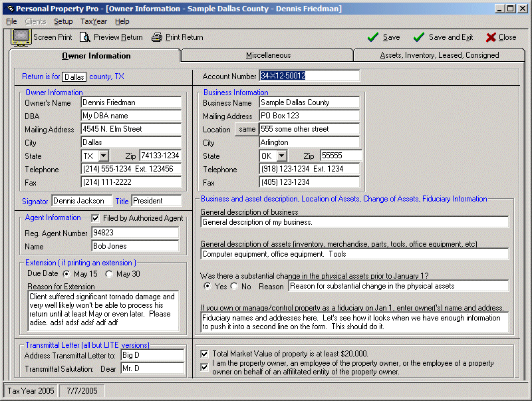This screenshot has height=401, width=532.
Task: Open the business State dropdown showing OK
Action: click(281, 156)
